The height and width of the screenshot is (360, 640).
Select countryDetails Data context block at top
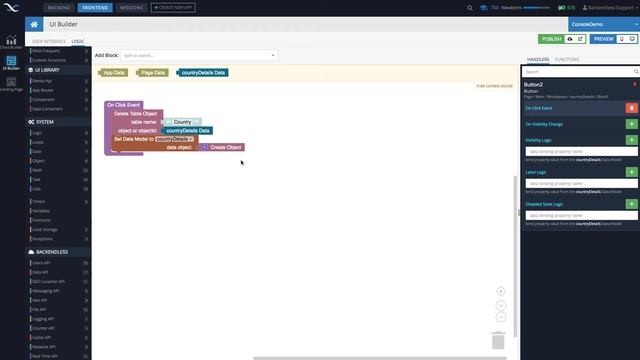203,73
